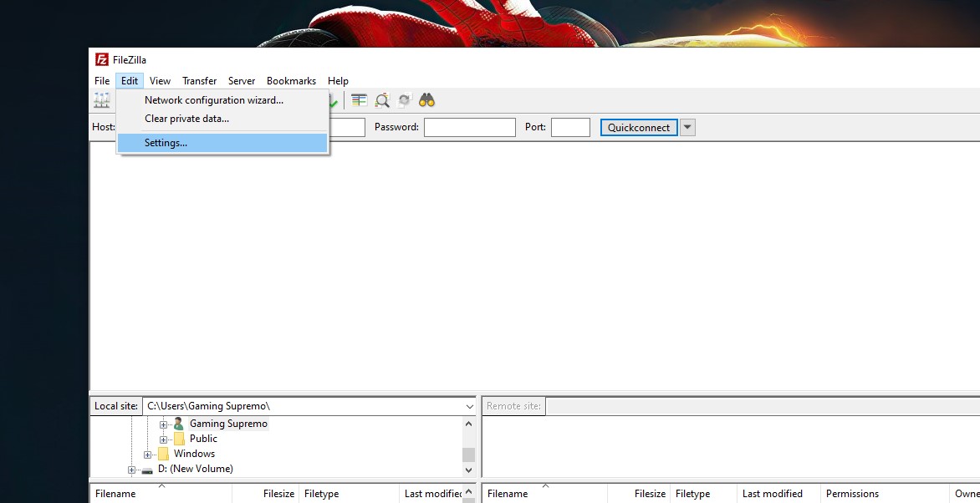
Task: Click the local tree scrollbar down arrow
Action: click(x=468, y=470)
